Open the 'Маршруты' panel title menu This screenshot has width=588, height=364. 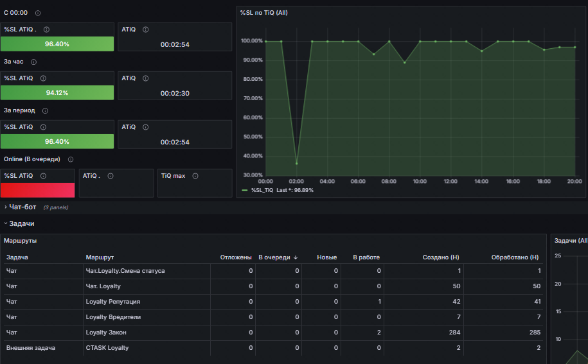(x=21, y=241)
